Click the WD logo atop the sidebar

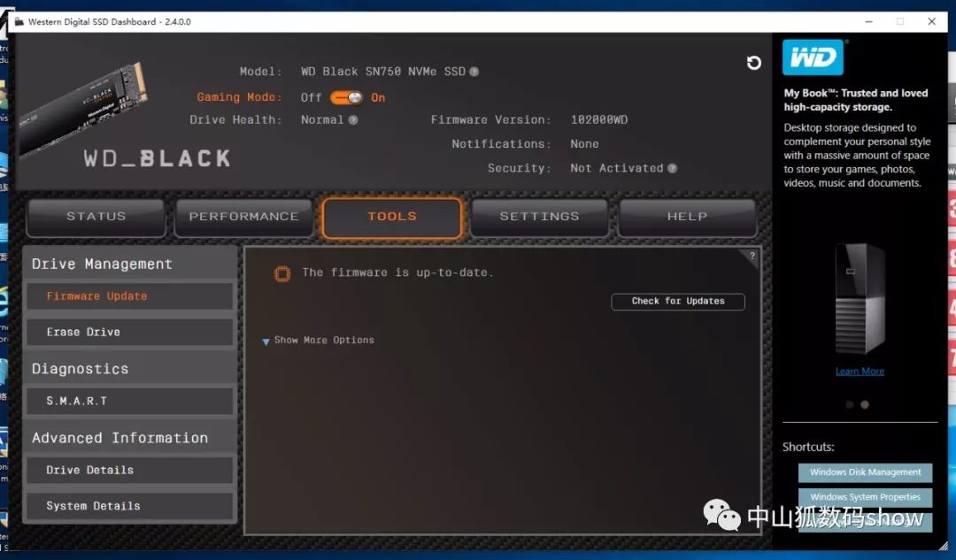click(813, 57)
